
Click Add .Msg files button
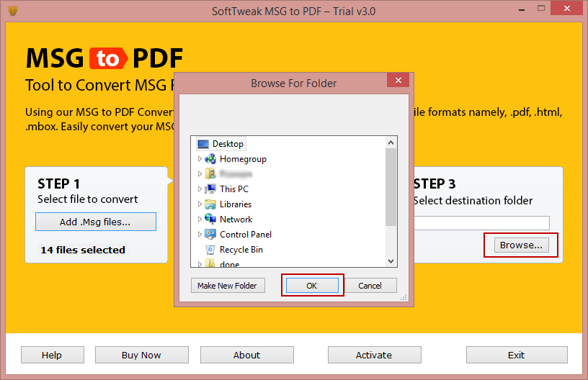click(x=96, y=222)
